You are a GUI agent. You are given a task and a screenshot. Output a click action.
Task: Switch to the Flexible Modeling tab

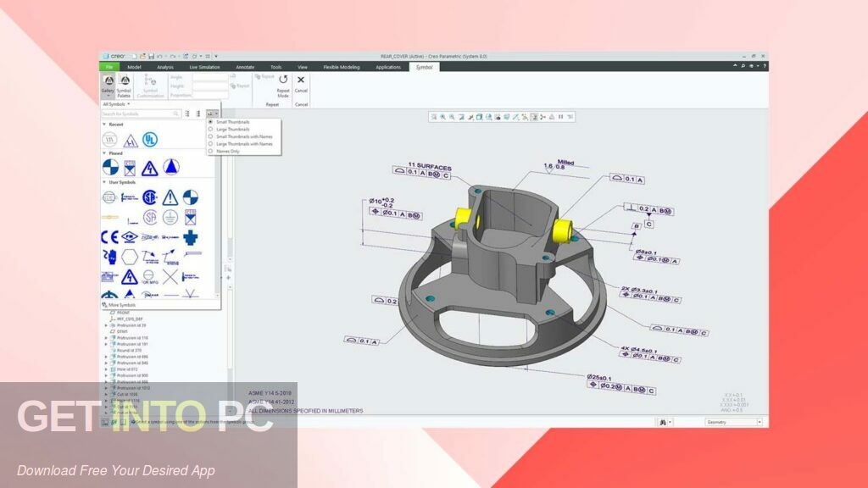pos(341,67)
